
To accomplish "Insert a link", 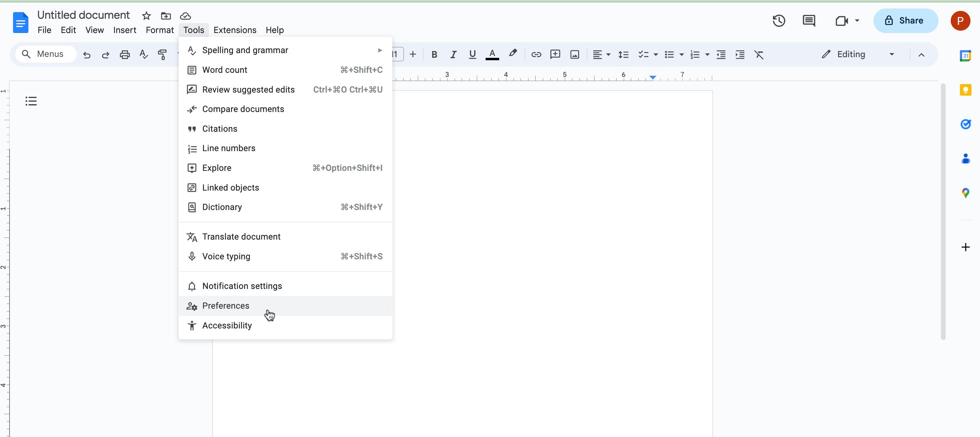I will coord(536,54).
